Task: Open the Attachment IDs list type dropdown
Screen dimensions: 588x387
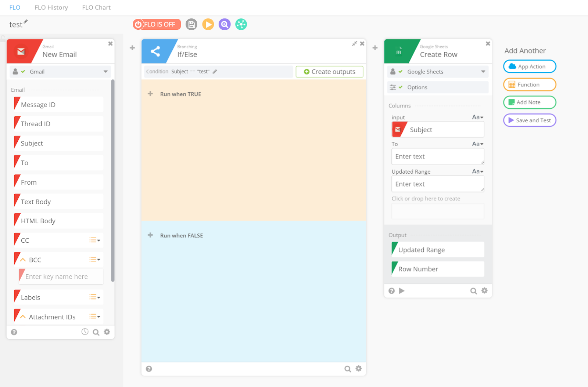Action: tap(95, 317)
